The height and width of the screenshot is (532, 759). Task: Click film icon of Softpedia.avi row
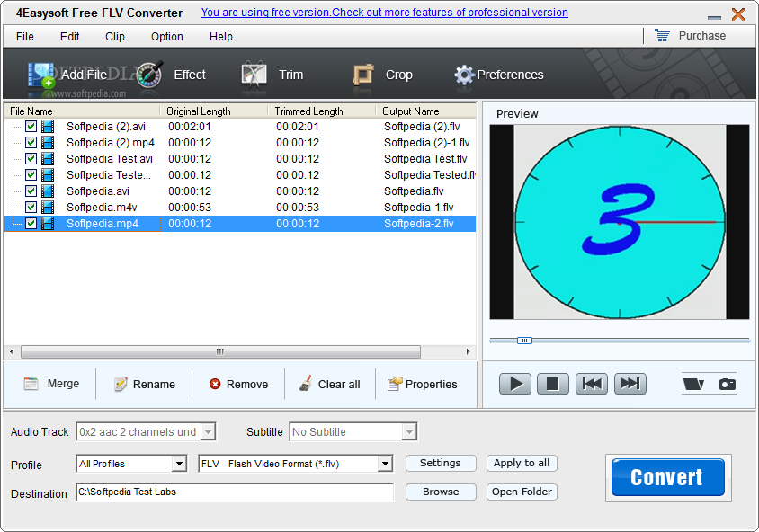click(48, 191)
